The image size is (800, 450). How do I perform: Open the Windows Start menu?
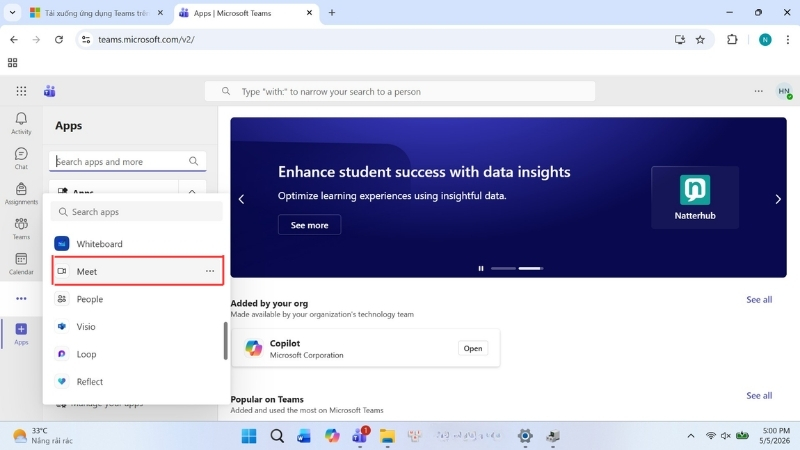coord(249,436)
